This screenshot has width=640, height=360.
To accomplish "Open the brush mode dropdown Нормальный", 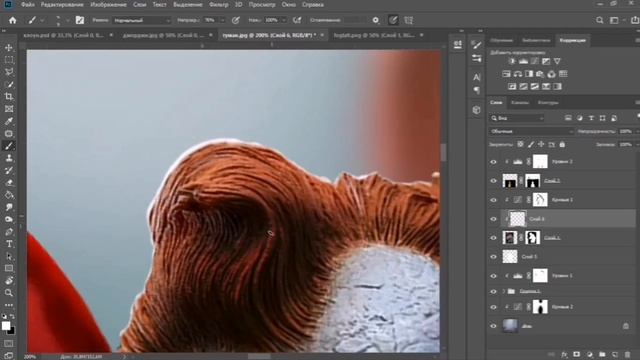I will [x=142, y=20].
